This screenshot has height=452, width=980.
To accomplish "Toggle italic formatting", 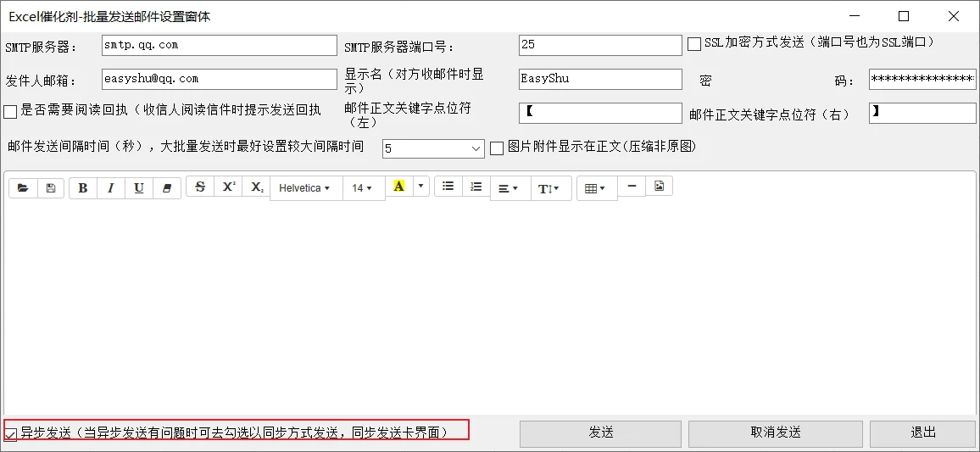I will click(x=110, y=188).
